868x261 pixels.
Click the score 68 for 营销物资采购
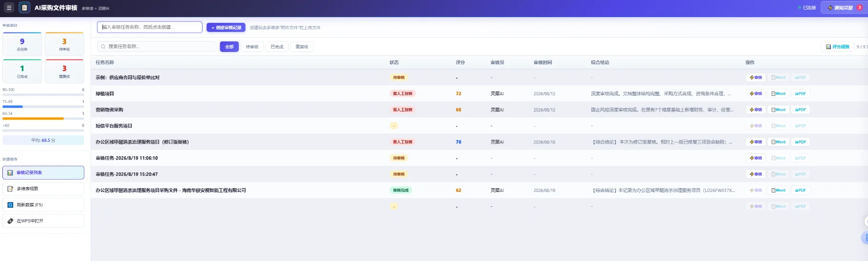click(458, 110)
